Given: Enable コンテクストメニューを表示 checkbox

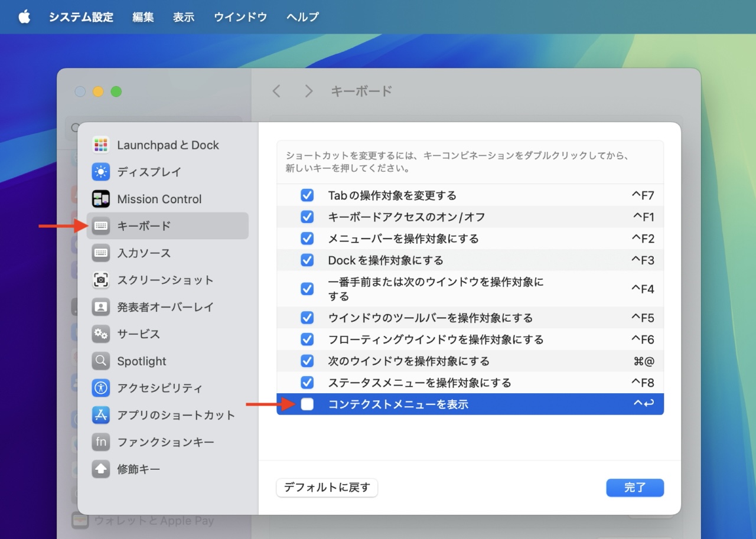Looking at the screenshot, I should [x=307, y=404].
